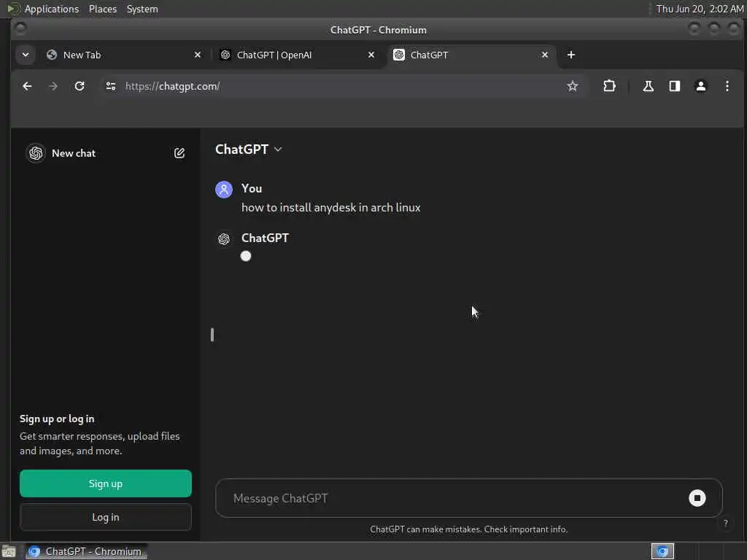This screenshot has height=560, width=747.
Task: Click the 'Sign up or log in' heading
Action: tap(57, 419)
